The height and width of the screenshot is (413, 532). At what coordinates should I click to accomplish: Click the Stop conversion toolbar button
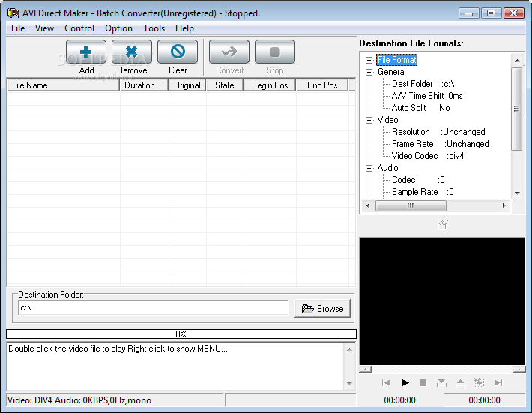tap(275, 52)
